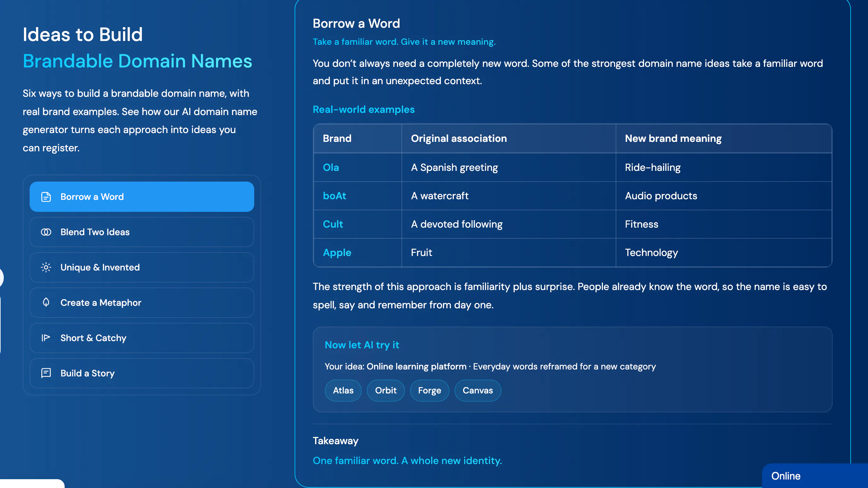Click 'Take a familiar word. Give it a new meaning.'
This screenshot has height=488, width=868.
(x=404, y=42)
